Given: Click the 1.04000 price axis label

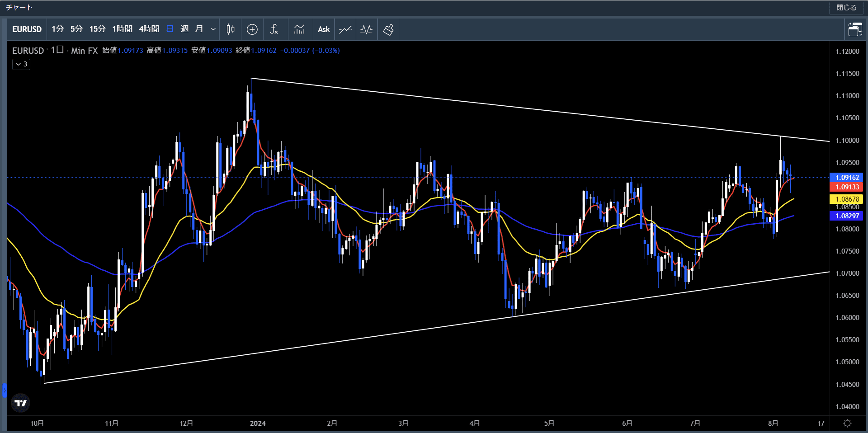Looking at the screenshot, I should 847,407.
